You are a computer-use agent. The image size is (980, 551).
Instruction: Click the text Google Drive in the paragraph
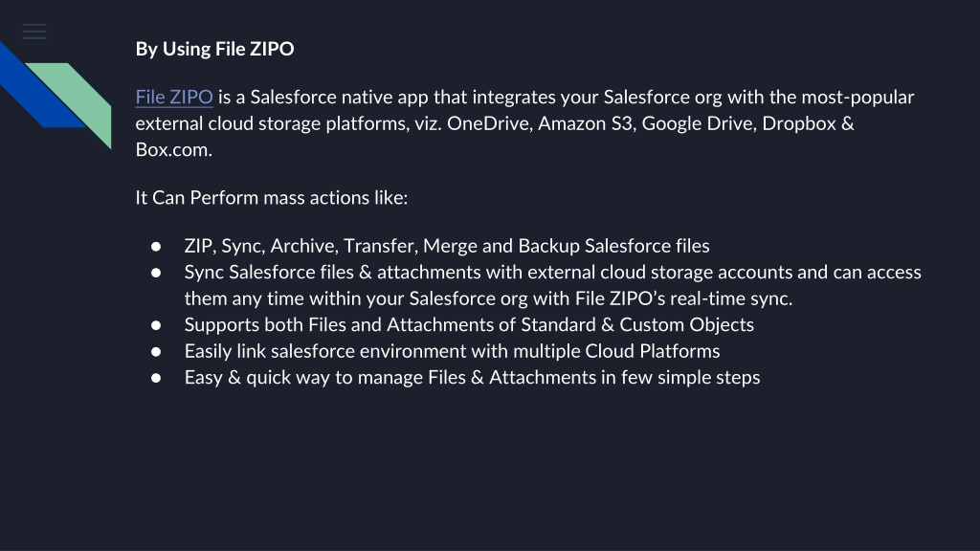700,123
